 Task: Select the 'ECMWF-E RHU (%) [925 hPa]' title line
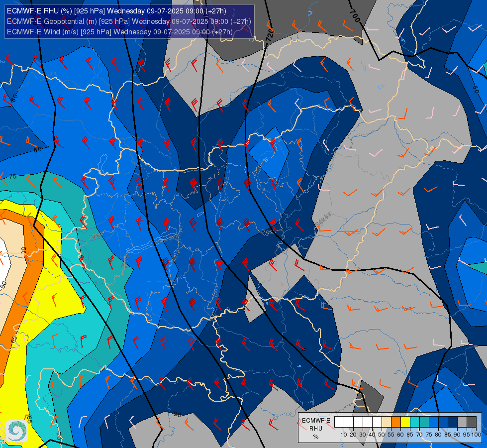coord(116,11)
